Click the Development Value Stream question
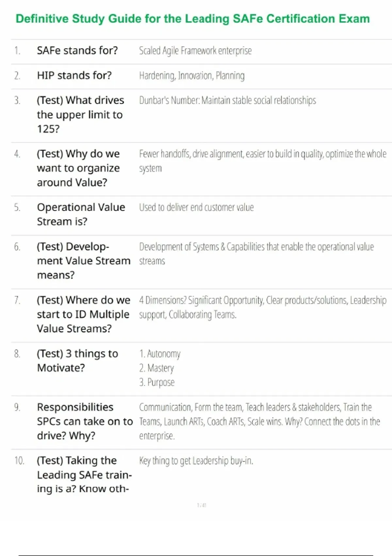The height and width of the screenshot is (556, 392). 83,261
